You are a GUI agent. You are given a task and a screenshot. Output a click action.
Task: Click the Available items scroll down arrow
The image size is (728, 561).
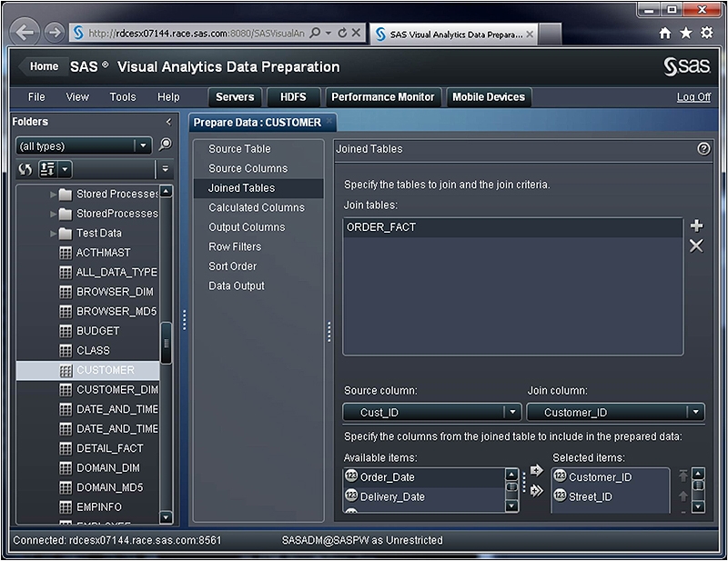coord(511,505)
